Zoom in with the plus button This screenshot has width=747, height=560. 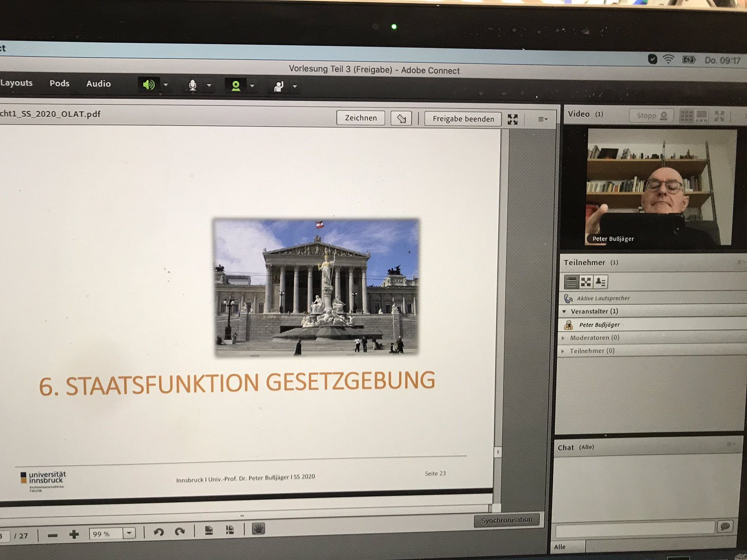(74, 534)
